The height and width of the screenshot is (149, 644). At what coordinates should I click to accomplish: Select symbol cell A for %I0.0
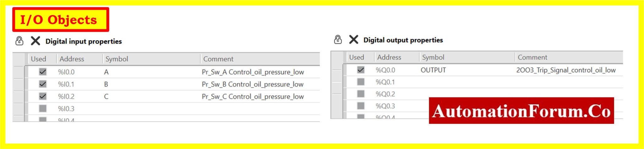(x=106, y=72)
